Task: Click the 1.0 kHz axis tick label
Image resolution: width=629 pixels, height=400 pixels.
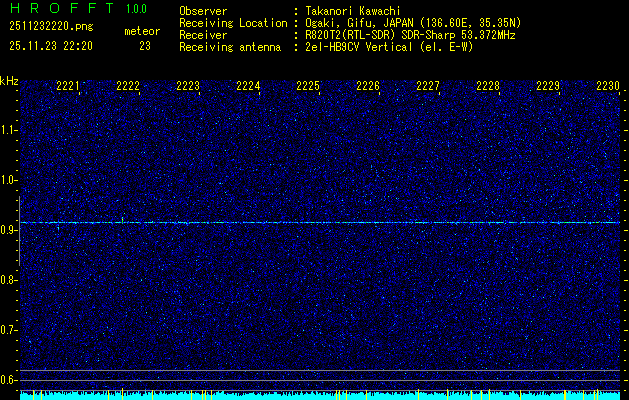Action: click(x=9, y=180)
